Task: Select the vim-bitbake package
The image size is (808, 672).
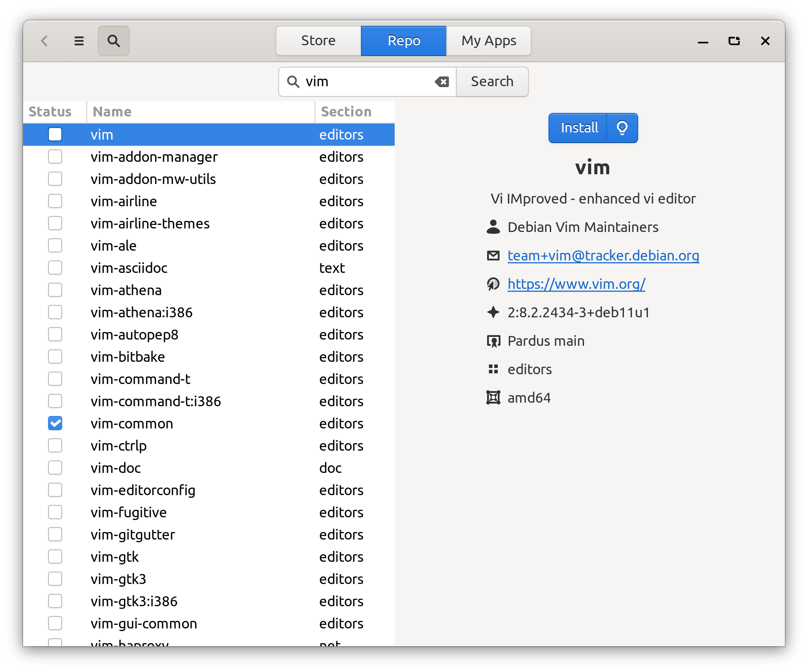Action: coord(209,356)
